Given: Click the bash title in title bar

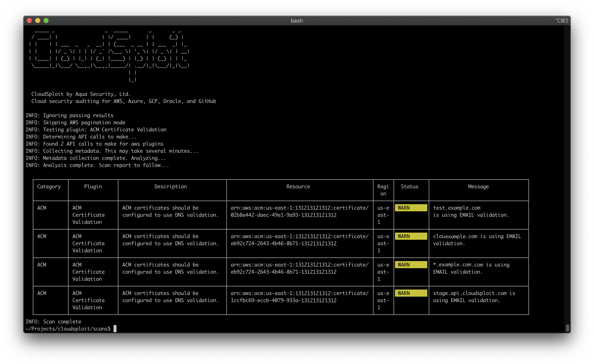Looking at the screenshot, I should pyautogui.click(x=296, y=21).
